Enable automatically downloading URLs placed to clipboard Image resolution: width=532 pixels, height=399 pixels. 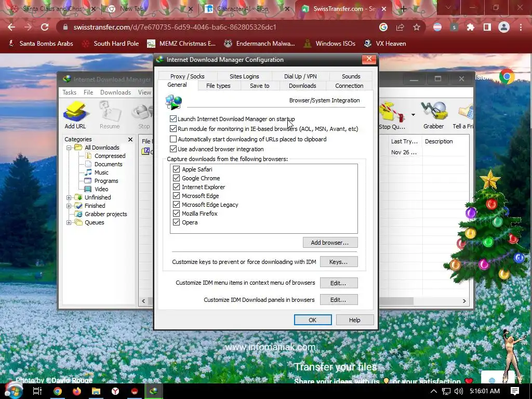[173, 139]
